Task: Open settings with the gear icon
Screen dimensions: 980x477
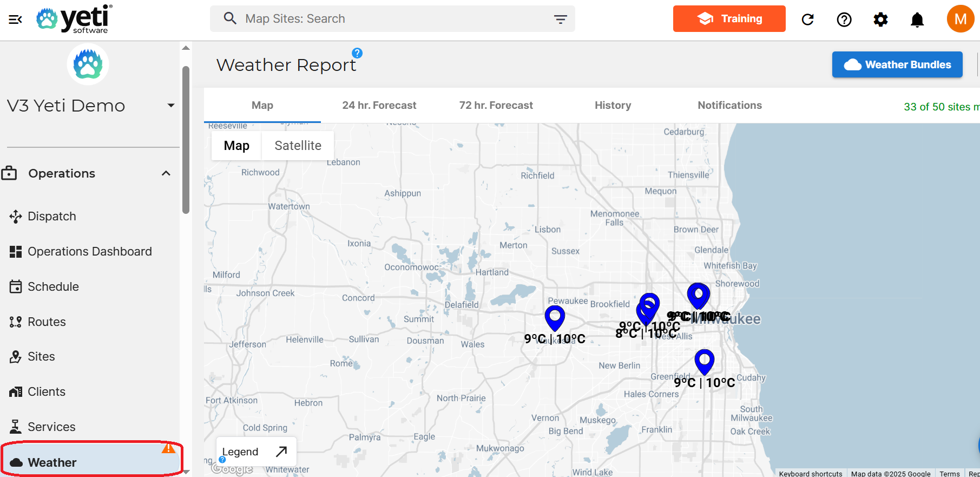Action: 880,19
